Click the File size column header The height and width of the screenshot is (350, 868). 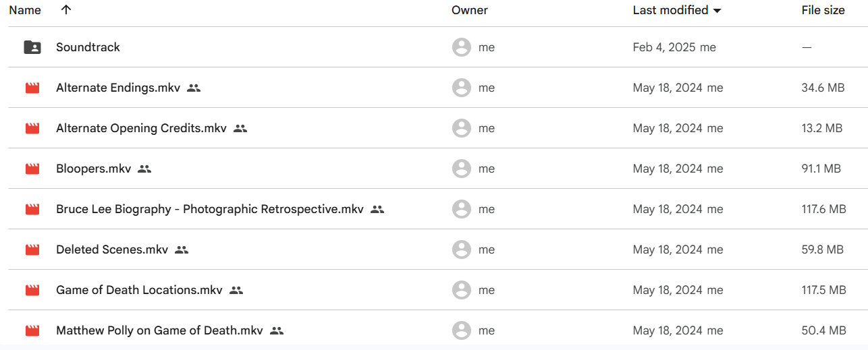pos(823,10)
